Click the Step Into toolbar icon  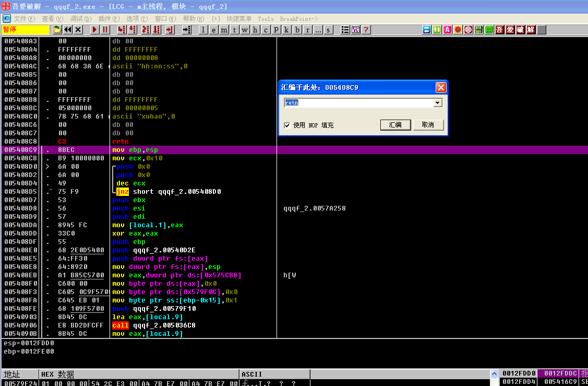pos(122,30)
